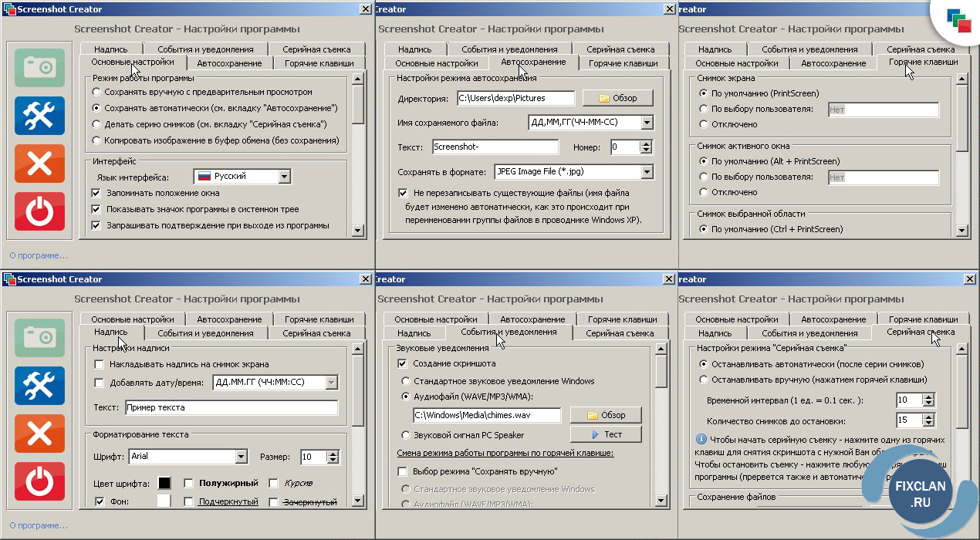
Task: Check the Полужирный formatting box
Action: point(189,483)
